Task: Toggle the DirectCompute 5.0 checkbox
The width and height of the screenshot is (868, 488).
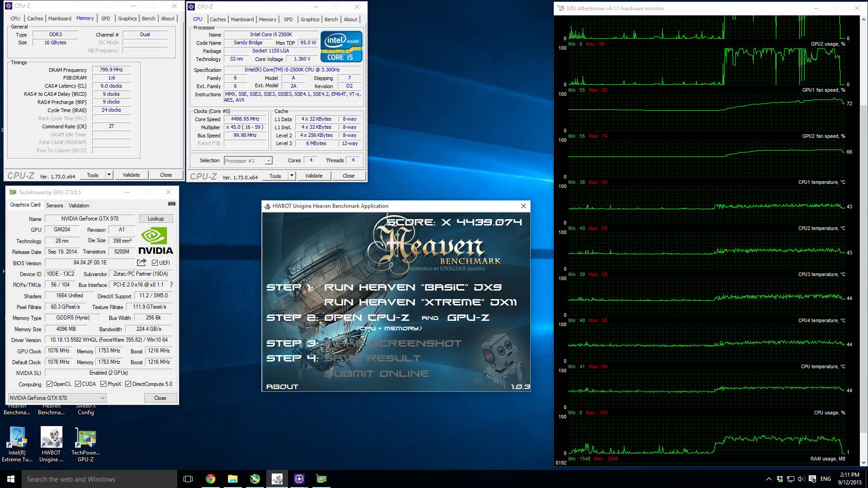Action: 128,384
